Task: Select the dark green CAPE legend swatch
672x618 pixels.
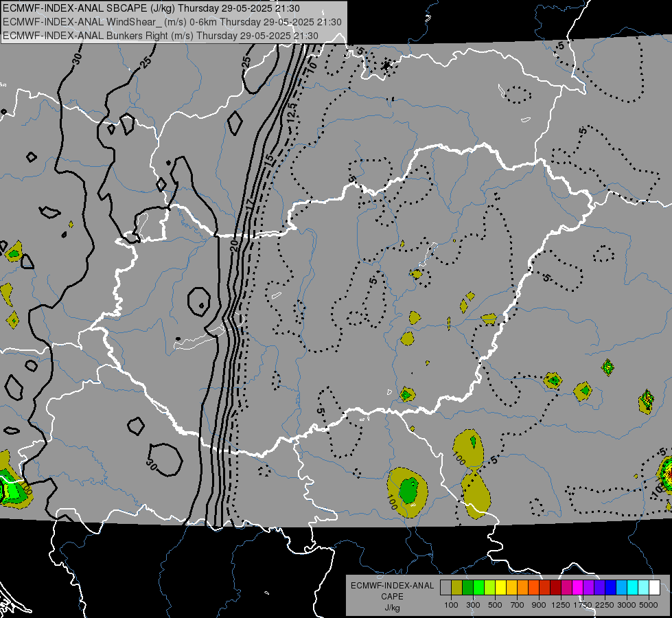Action: point(467,587)
